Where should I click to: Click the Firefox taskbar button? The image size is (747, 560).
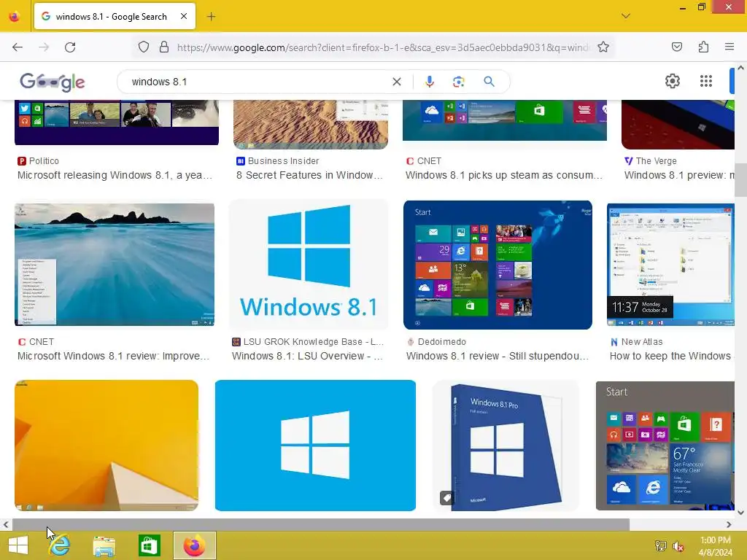194,545
